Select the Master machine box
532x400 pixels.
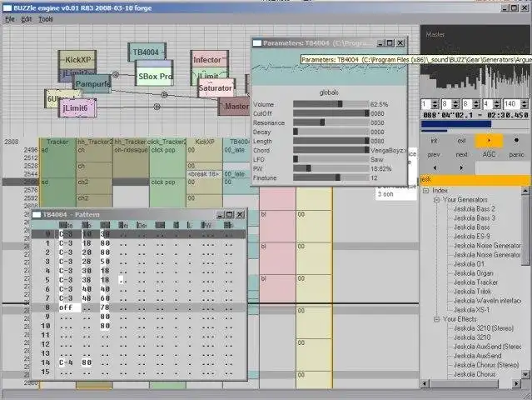(234, 107)
